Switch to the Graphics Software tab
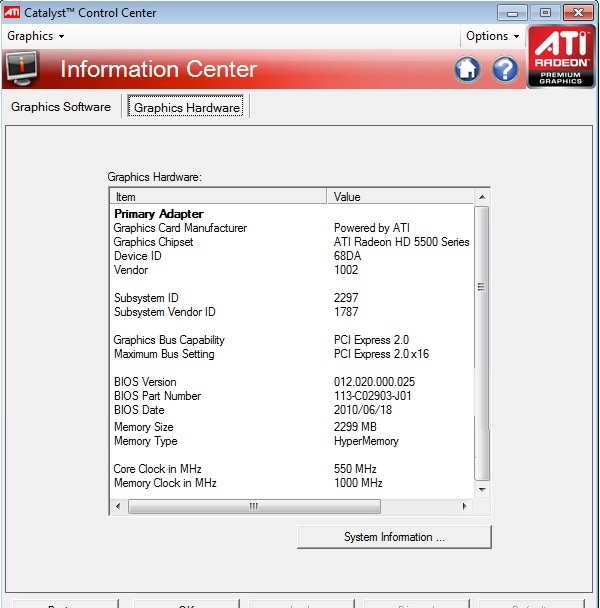This screenshot has width=600, height=608. tap(61, 107)
